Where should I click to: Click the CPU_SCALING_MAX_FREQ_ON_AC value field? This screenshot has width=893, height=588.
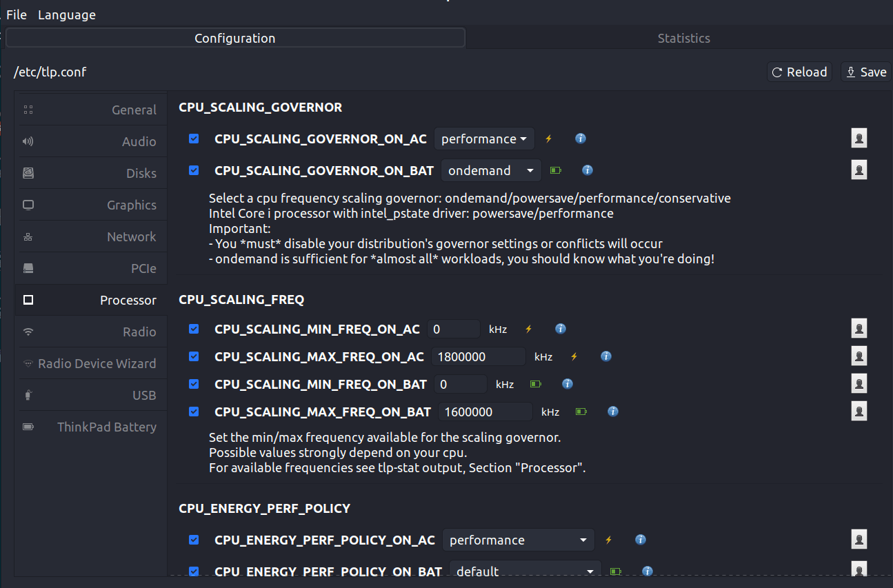tap(479, 356)
